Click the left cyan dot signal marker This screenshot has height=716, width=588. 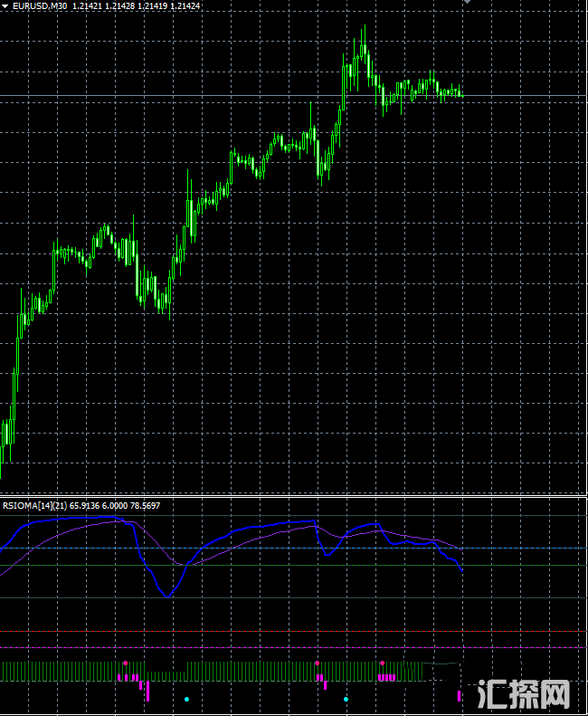tap(186, 699)
